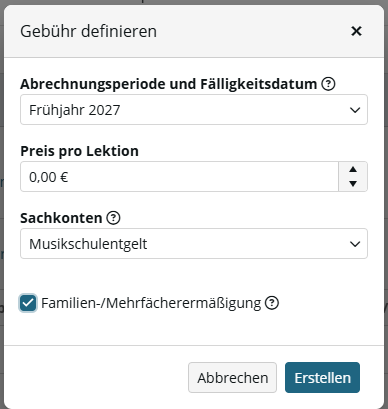388x409 pixels.
Task: Click chevron arrow of Musikschulentgelt selector
Action: [355, 244]
